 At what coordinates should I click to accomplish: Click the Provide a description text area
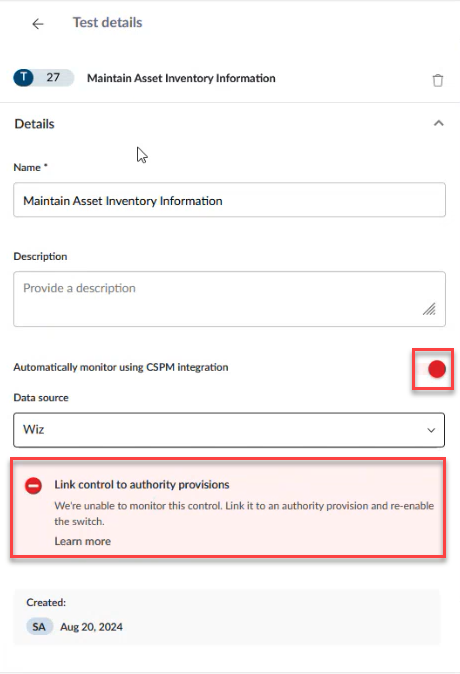(229, 299)
